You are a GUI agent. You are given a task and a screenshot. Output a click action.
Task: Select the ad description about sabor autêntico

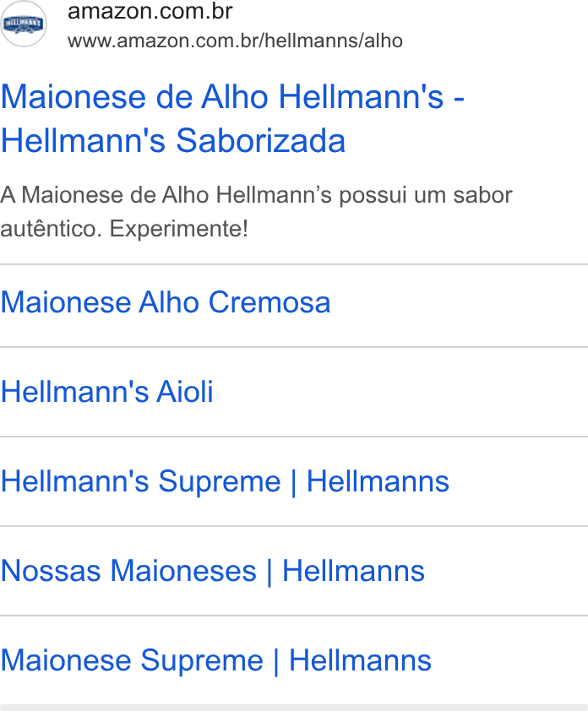pyautogui.click(x=256, y=212)
